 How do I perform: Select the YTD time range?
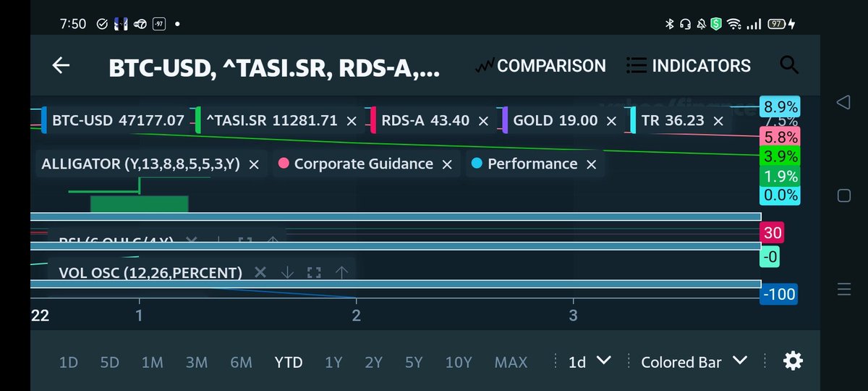pos(289,362)
